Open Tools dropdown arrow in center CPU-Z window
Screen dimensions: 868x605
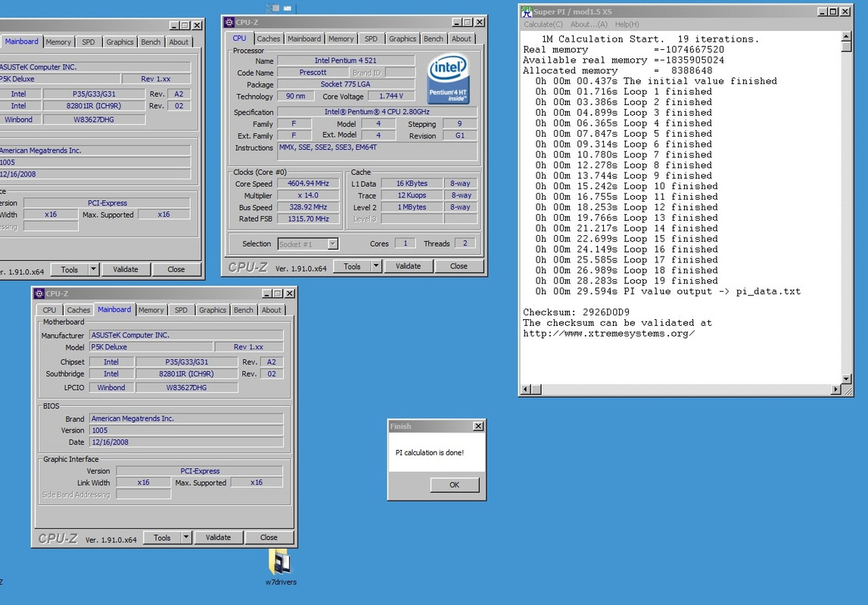[376, 266]
